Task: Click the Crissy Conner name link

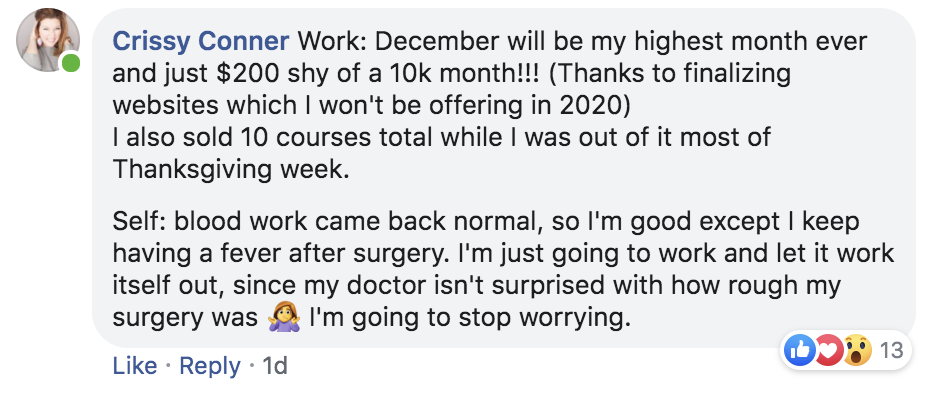Action: click(201, 42)
